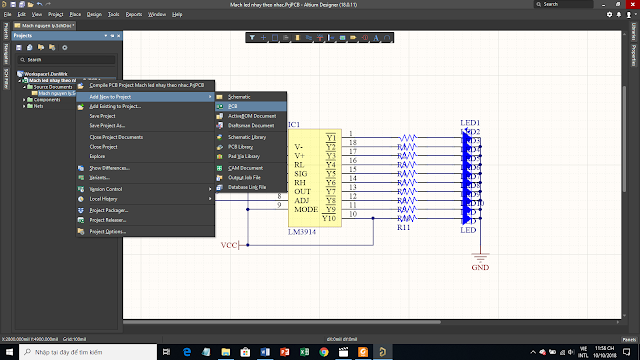640x360 pixels.
Task: Click Close Project in the context menu
Action: point(145,147)
